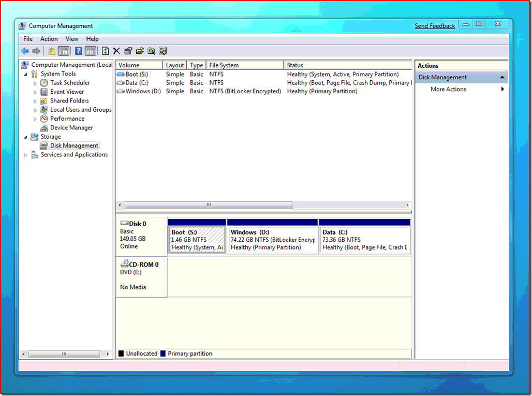
Task: Click the Computer Management title bar icon
Action: point(23,26)
